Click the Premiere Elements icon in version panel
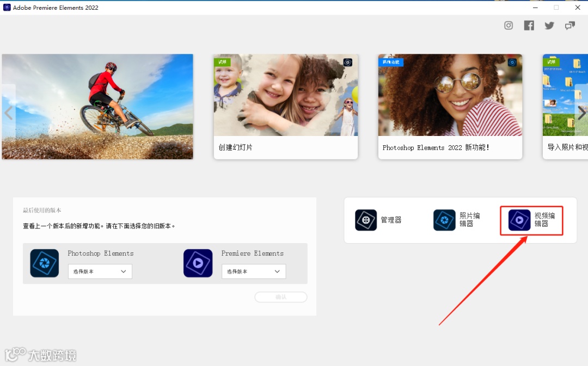The image size is (588, 366). [198, 263]
